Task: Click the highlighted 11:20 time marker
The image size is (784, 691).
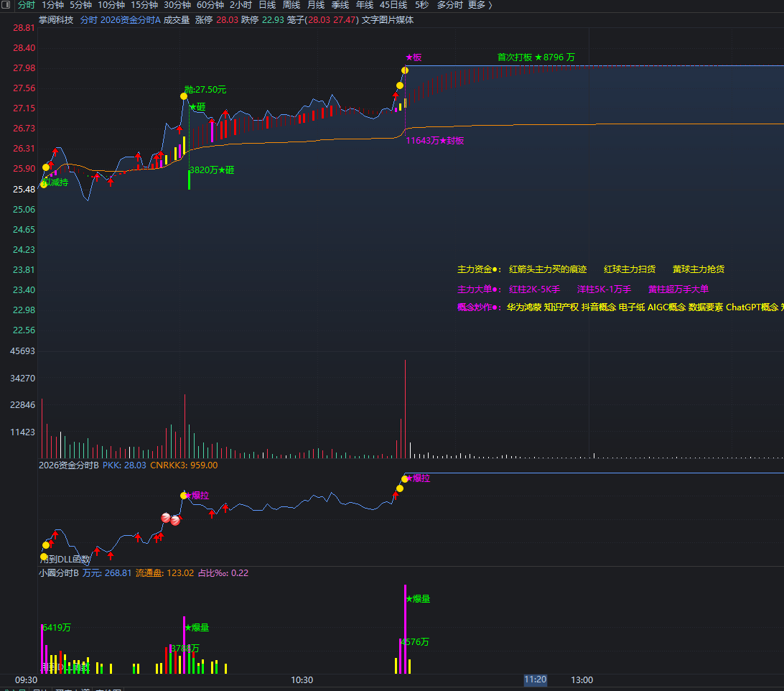Action: (x=535, y=680)
